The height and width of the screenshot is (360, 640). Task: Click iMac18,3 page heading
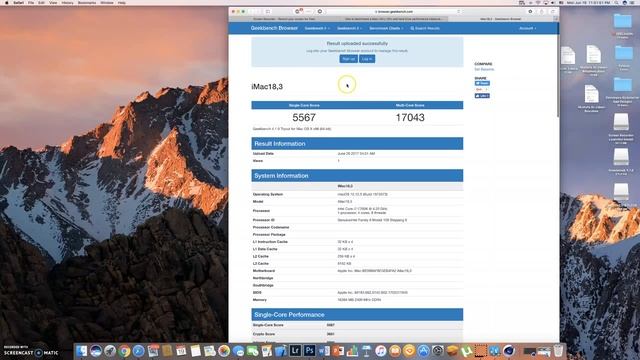tap(267, 87)
